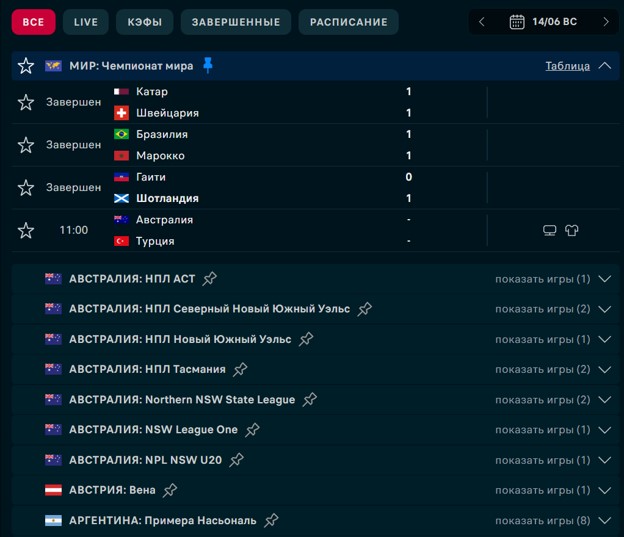Show ЗАВЕРШЕННЫЕ matches tab
624x537 pixels.
(x=236, y=22)
